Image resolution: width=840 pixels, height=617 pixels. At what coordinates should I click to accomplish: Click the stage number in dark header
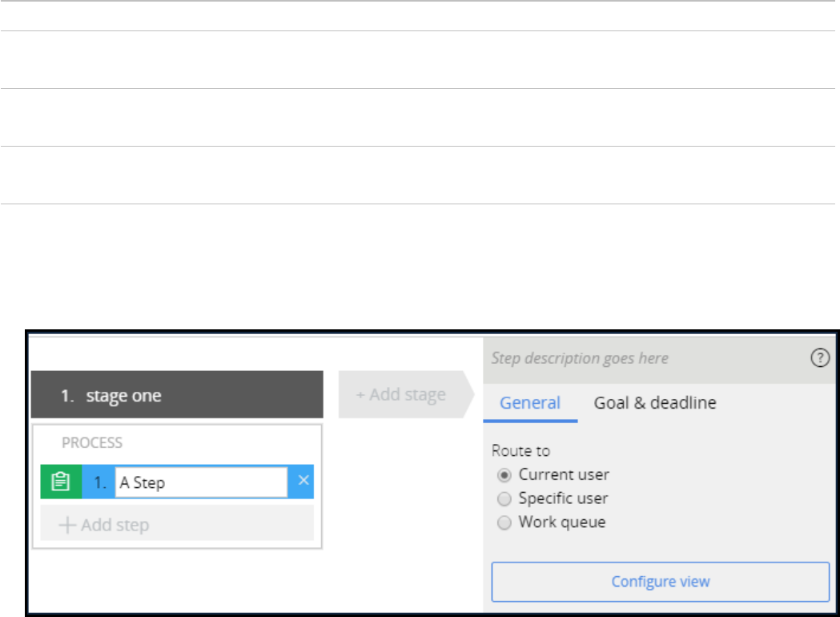pyautogui.click(x=67, y=396)
